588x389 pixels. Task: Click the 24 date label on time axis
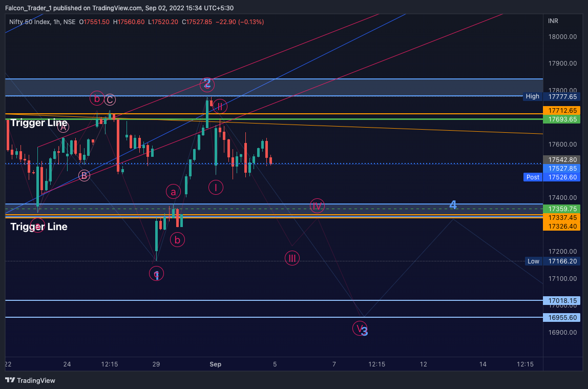click(x=67, y=364)
